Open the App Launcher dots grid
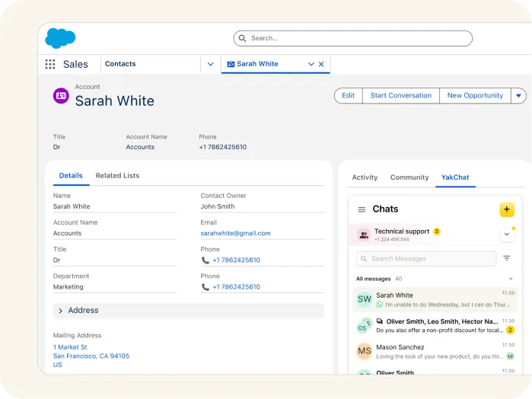This screenshot has height=399, width=532. pos(50,64)
